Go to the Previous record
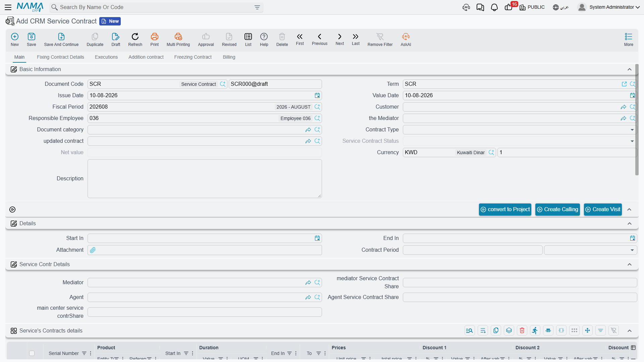644x362 pixels. [320, 39]
